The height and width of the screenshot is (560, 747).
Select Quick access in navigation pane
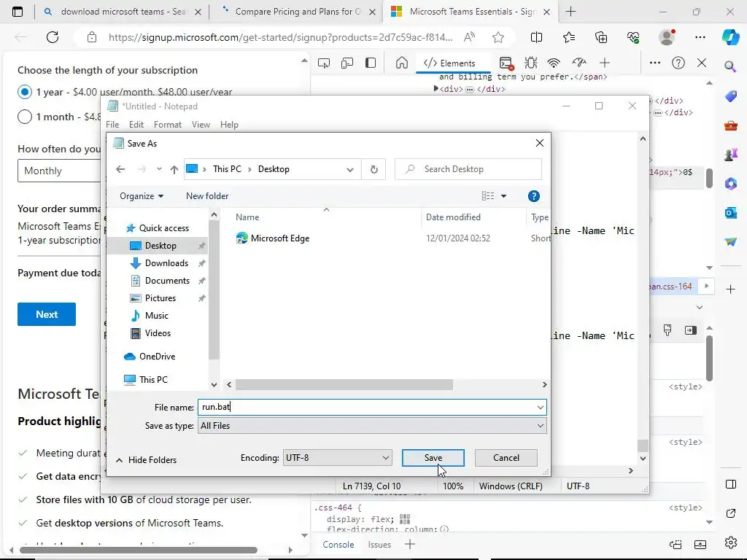point(158,228)
